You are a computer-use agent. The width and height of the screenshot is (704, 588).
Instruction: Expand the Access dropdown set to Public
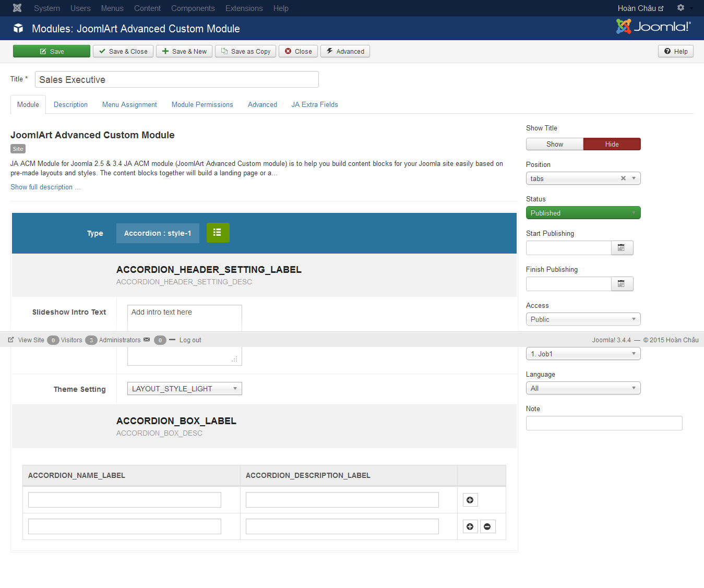point(583,319)
